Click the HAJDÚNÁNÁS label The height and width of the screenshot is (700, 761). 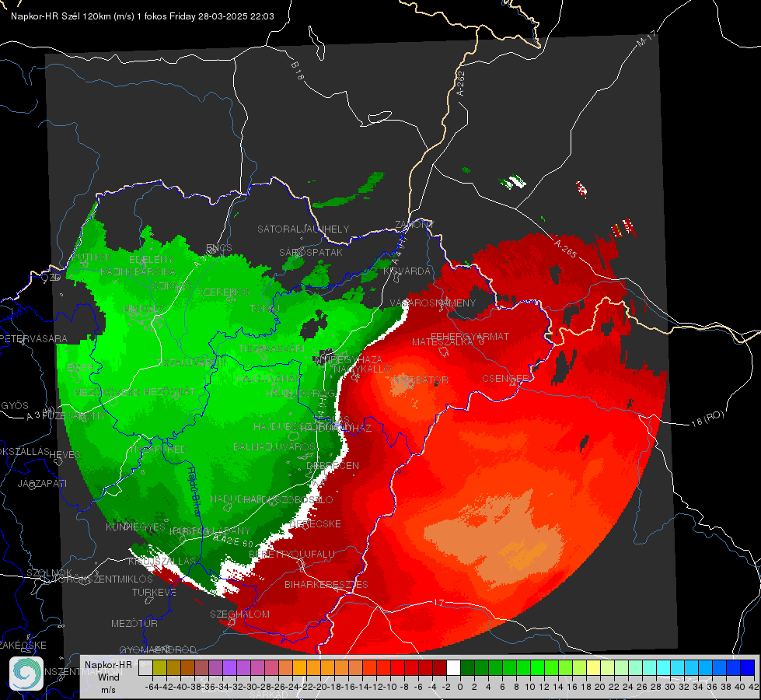coord(268,379)
